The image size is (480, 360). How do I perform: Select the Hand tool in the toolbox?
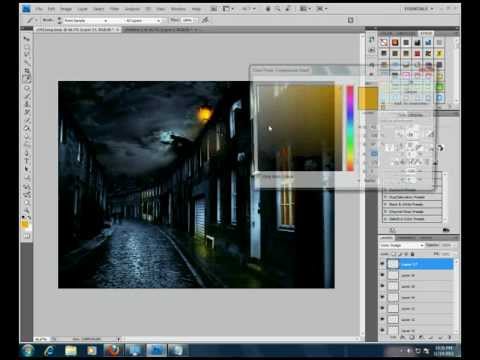tap(27, 202)
